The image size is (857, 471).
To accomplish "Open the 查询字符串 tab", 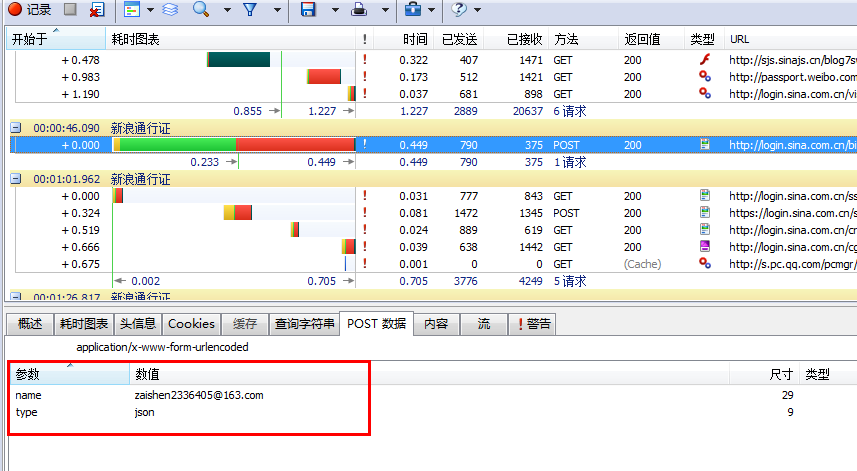I will coord(304,324).
